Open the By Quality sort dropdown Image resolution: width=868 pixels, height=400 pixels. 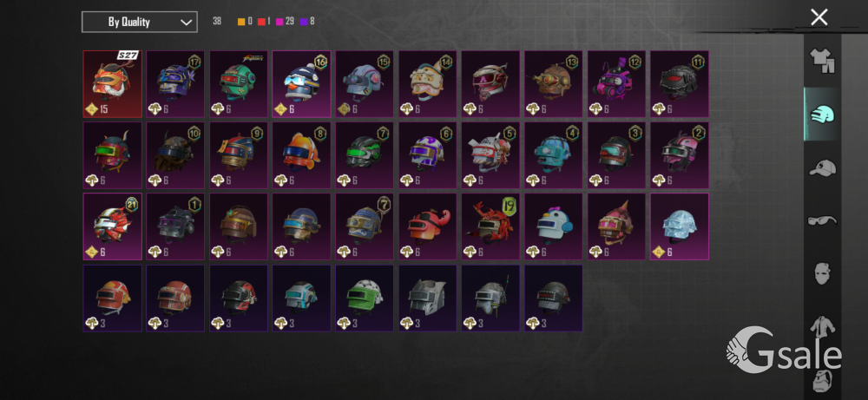[x=140, y=23]
